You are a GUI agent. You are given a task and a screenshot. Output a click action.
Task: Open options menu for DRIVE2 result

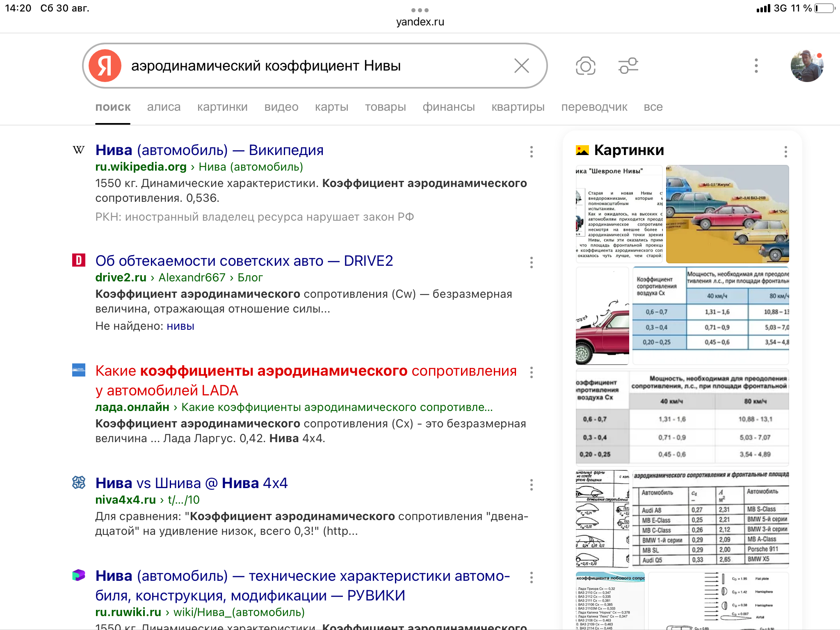tap(531, 262)
